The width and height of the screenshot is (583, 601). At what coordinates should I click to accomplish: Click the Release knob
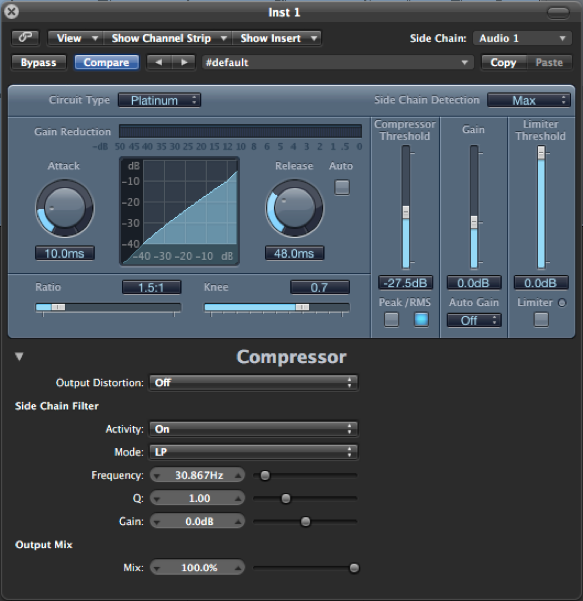(294, 209)
